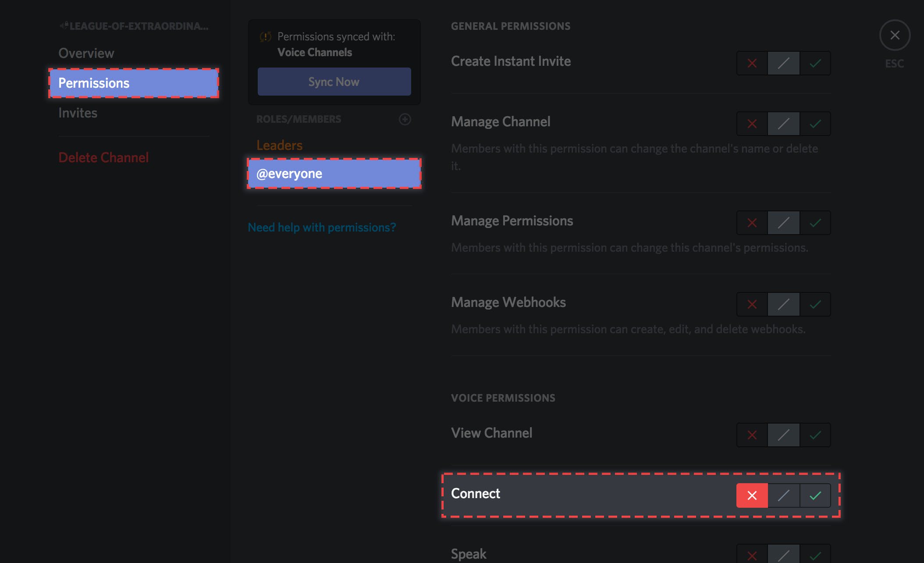Click the deny (X) icon for Manage Permissions
The height and width of the screenshot is (563, 924).
(x=751, y=221)
